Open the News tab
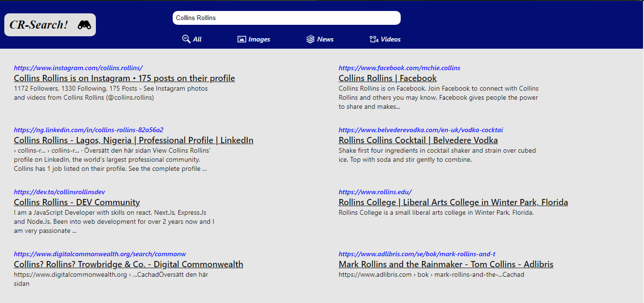Screen dimensions: 644x303 [x=320, y=39]
